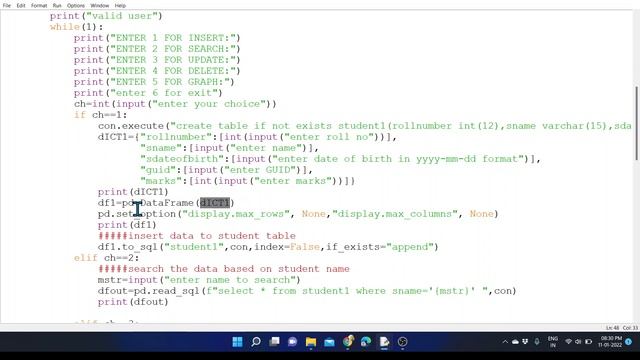
Task: Open the blue notification badge
Action: (x=629, y=342)
